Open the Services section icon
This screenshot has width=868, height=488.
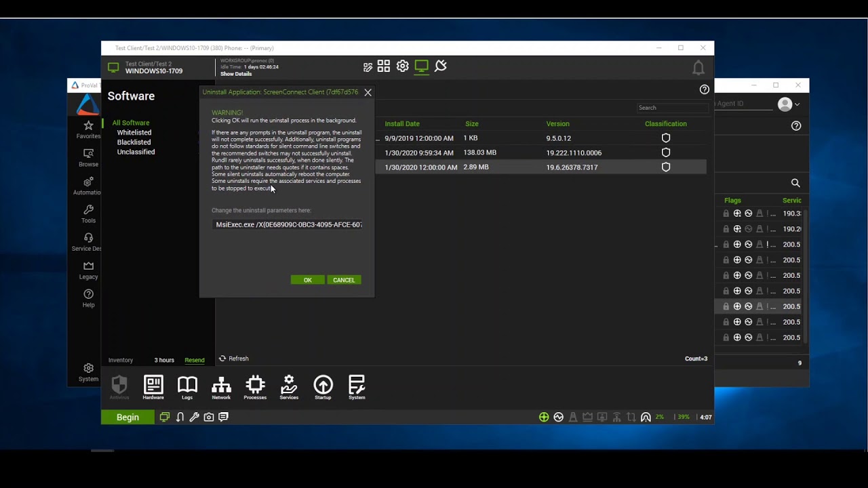[x=289, y=387]
